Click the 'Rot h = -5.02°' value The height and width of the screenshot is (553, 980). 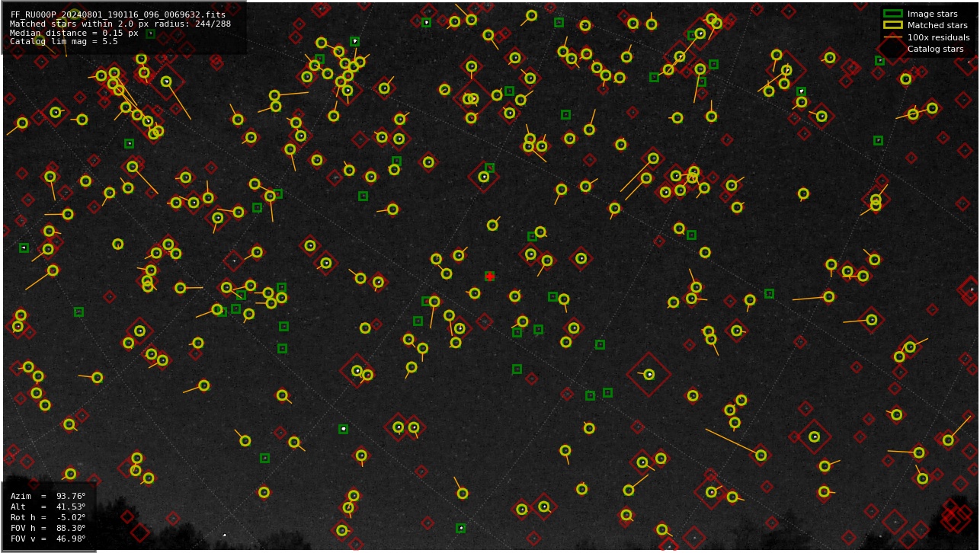(48, 517)
